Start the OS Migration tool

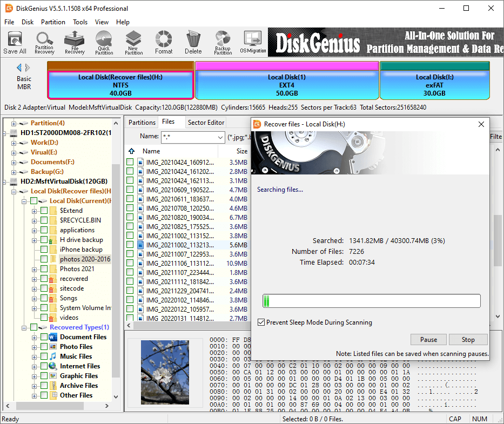tap(253, 43)
